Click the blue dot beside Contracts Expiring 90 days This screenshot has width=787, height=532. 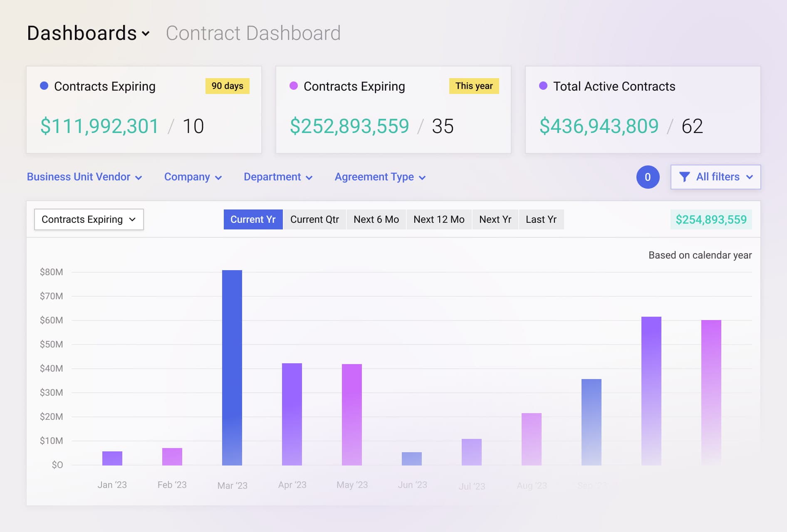[x=43, y=86]
